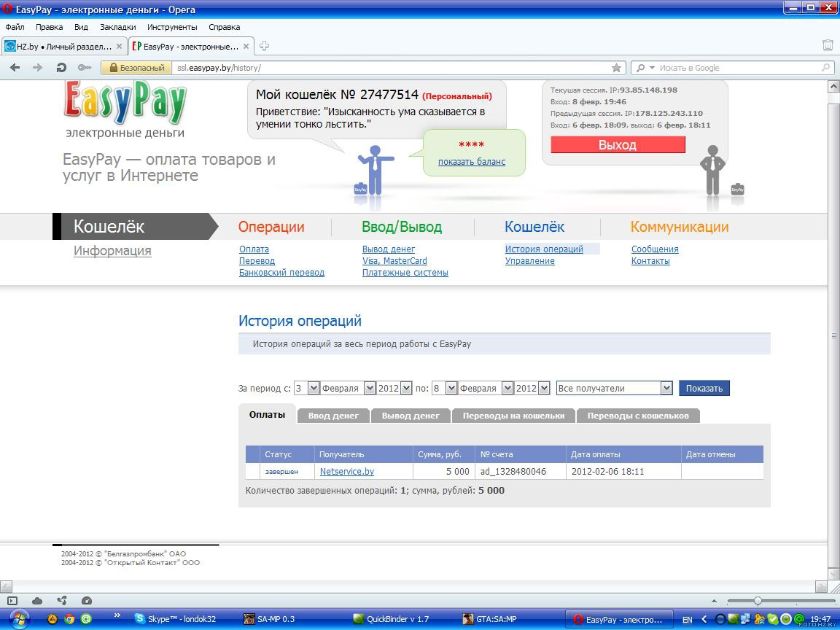This screenshot has height=630, width=840.
Task: Enable Opera Turbo speedometer icon
Action: [x=87, y=601]
